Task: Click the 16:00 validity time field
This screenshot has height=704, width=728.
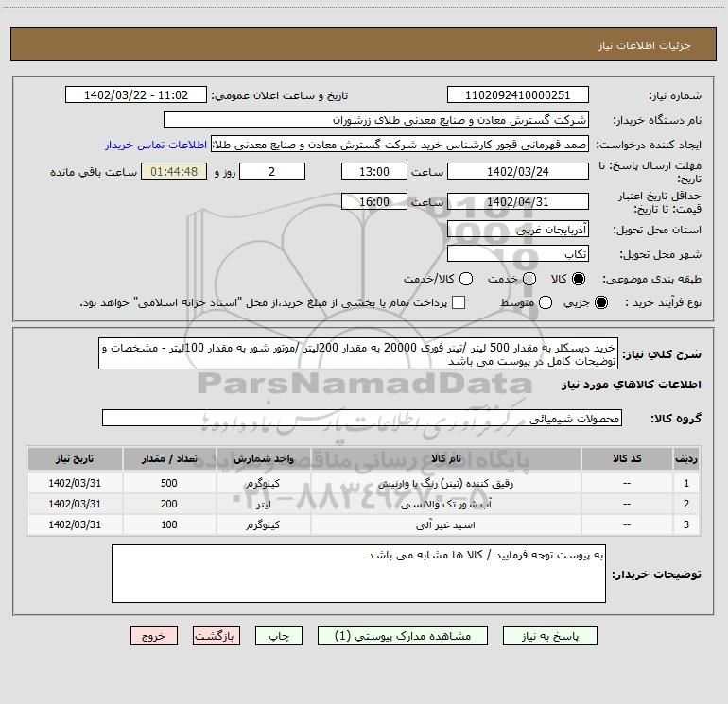Action: point(374,202)
